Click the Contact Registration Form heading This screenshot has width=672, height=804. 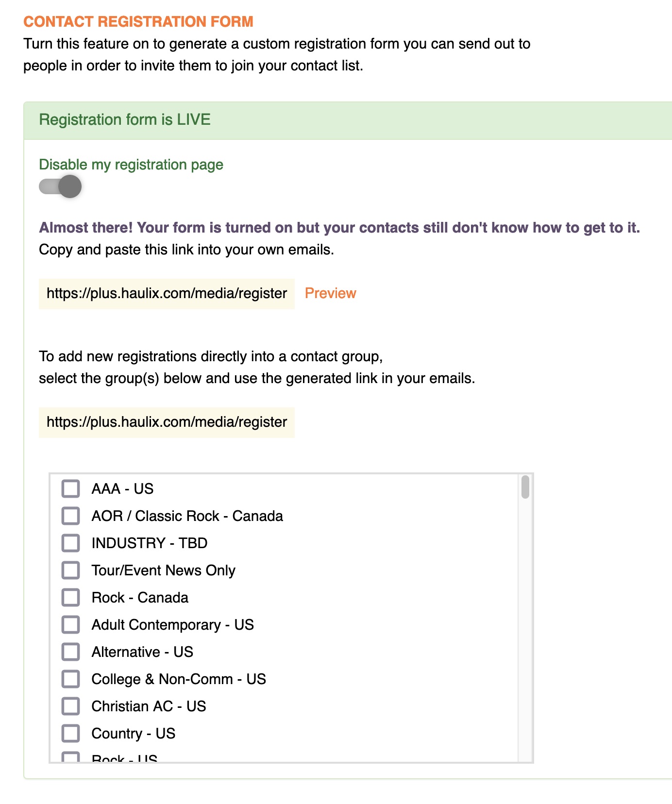click(x=138, y=22)
